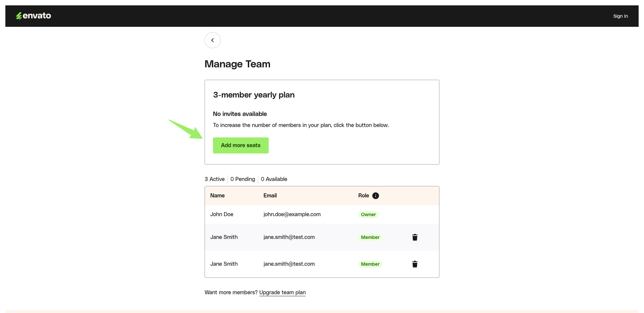This screenshot has width=644, height=313.
Task: Delete the first Jane Smith member row
Action: (x=415, y=237)
